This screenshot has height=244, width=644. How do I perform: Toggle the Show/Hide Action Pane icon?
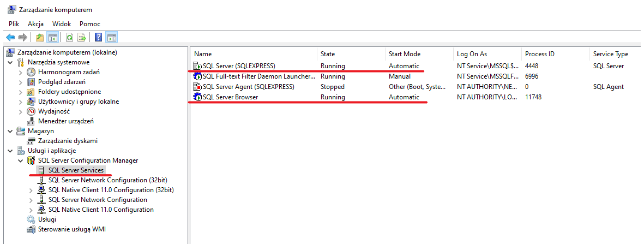[111, 38]
